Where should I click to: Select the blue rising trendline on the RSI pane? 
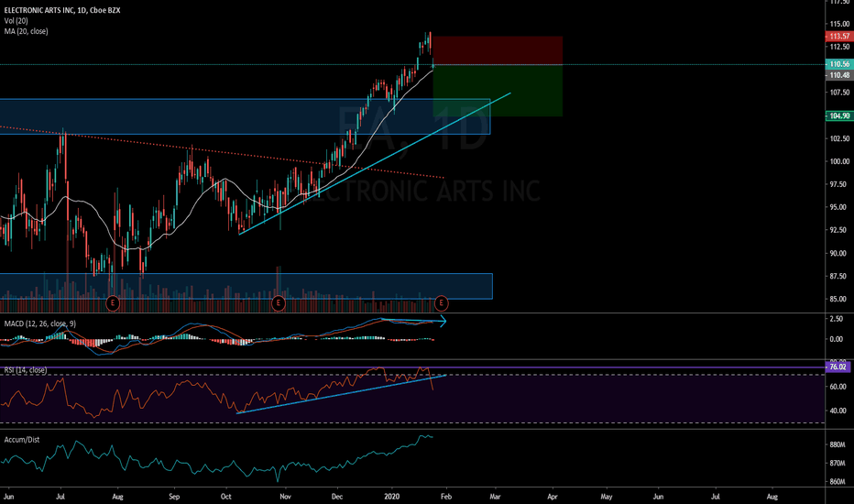(x=342, y=394)
